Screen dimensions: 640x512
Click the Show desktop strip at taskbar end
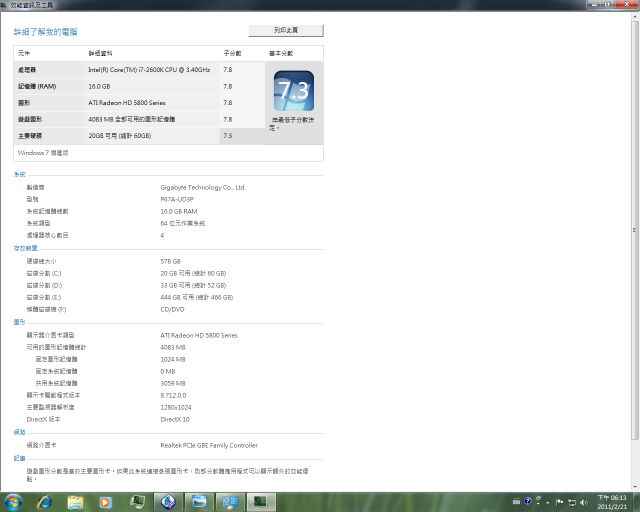(637, 502)
